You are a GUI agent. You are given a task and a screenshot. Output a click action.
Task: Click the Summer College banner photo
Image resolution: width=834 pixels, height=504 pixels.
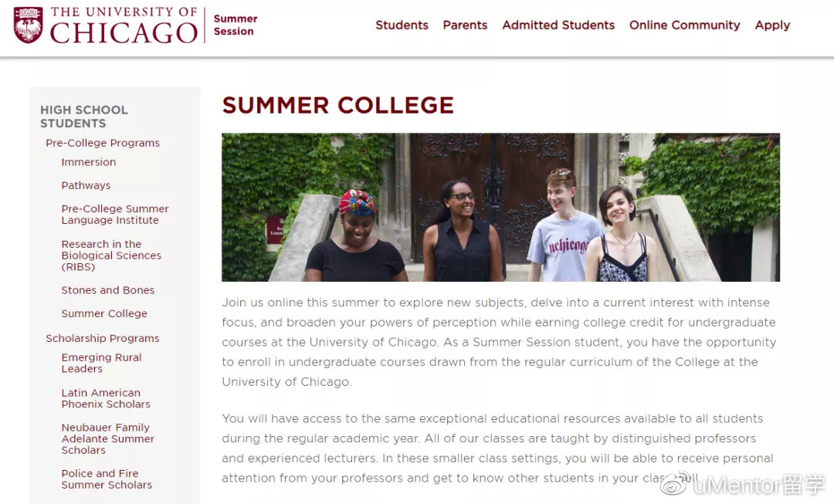(x=500, y=208)
